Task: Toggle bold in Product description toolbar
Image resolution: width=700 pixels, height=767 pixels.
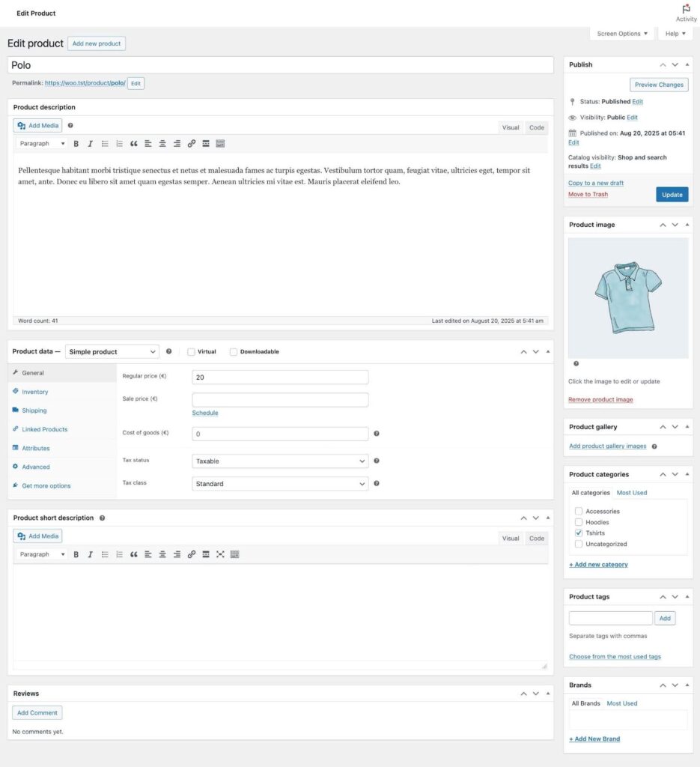Action: 76,143
